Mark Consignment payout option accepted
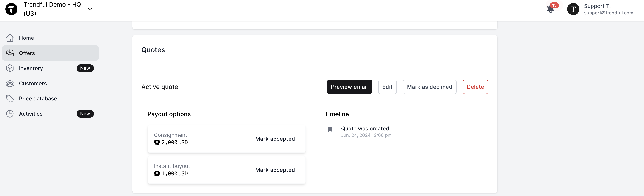This screenshot has width=644, height=196. click(x=275, y=139)
